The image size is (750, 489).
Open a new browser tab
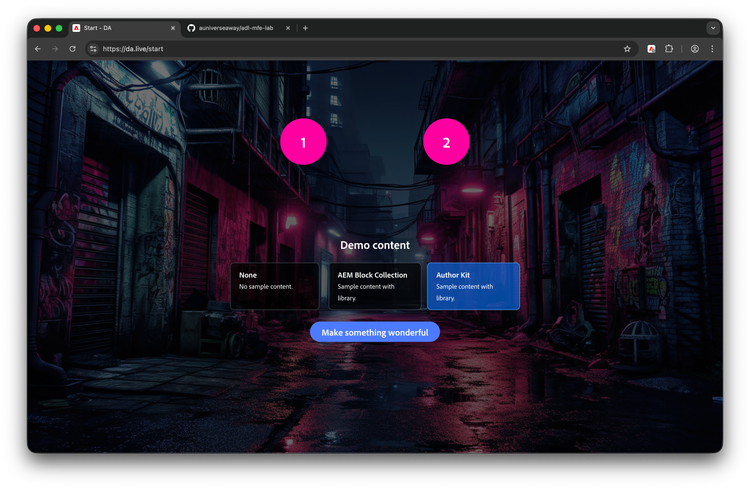point(306,28)
